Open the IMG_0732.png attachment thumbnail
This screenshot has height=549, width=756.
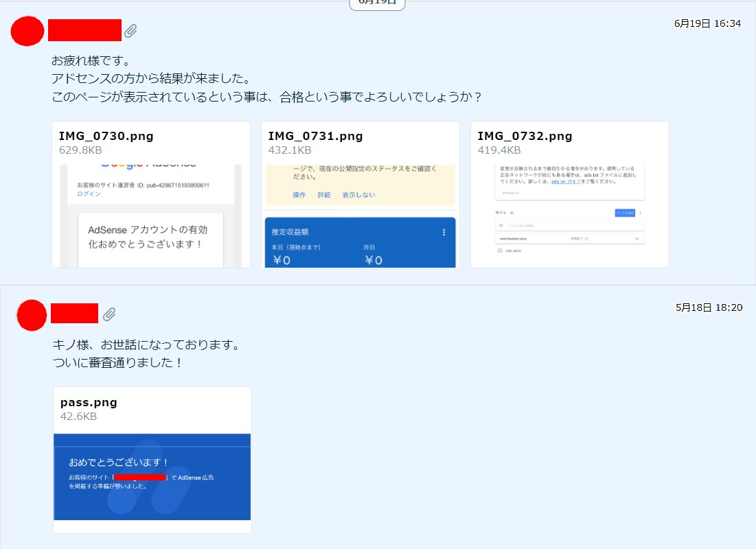pos(569,216)
